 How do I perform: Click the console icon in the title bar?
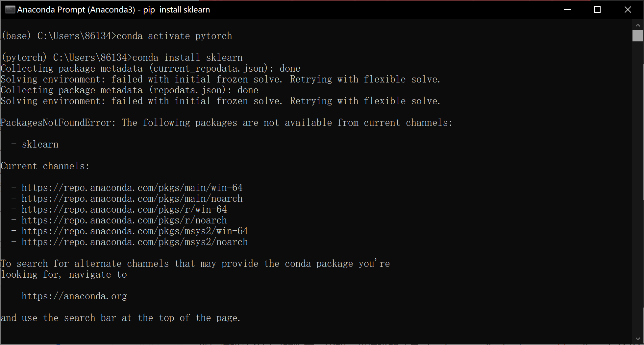click(x=10, y=10)
